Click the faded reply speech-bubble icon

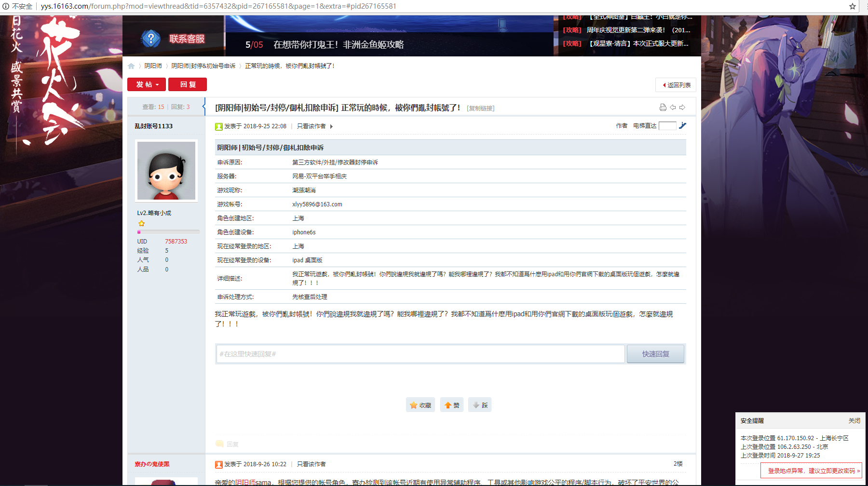coord(220,444)
